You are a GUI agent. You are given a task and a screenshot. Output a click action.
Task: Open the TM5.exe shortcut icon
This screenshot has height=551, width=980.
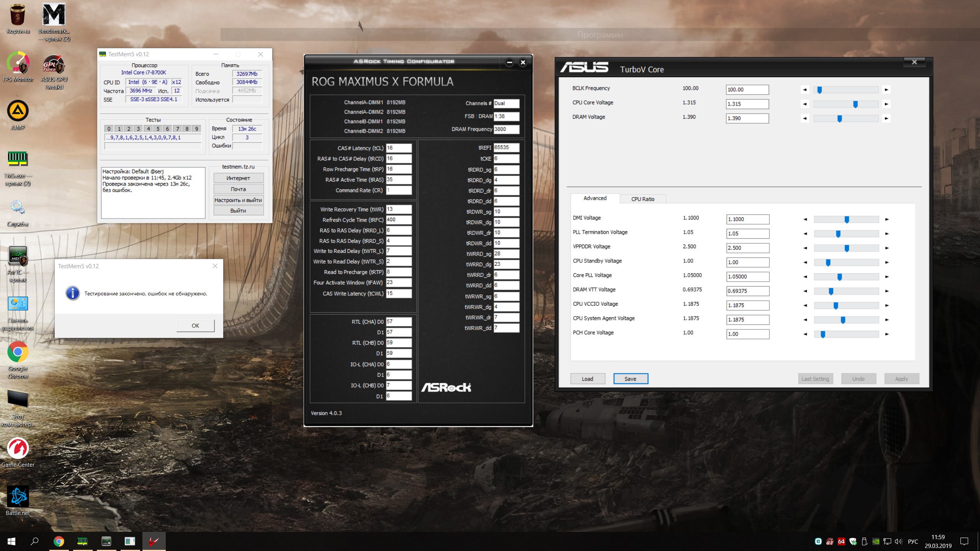(18, 159)
